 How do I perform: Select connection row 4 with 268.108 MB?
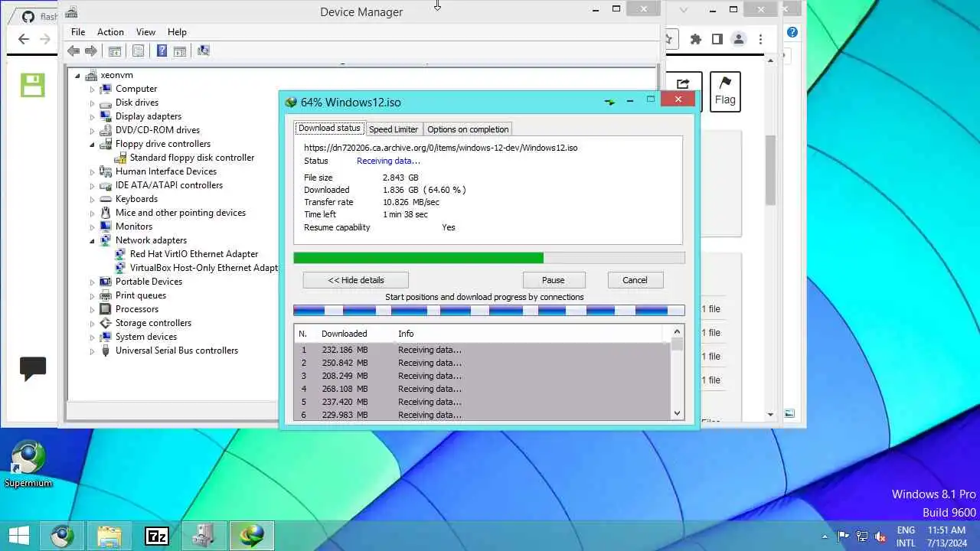pyautogui.click(x=483, y=389)
